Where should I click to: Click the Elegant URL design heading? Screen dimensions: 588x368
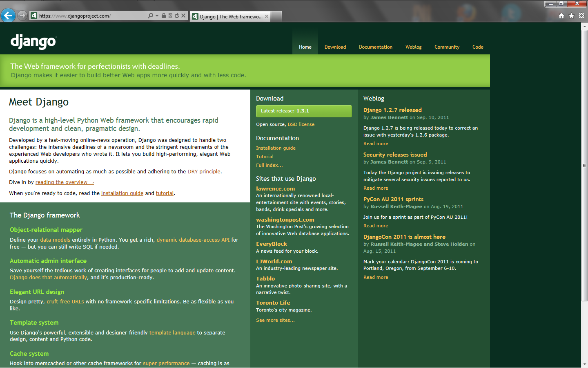click(x=37, y=292)
